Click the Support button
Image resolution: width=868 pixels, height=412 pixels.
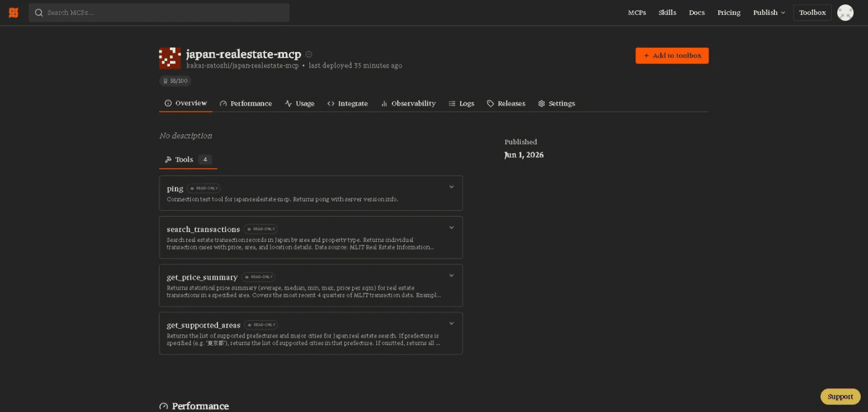coord(840,396)
